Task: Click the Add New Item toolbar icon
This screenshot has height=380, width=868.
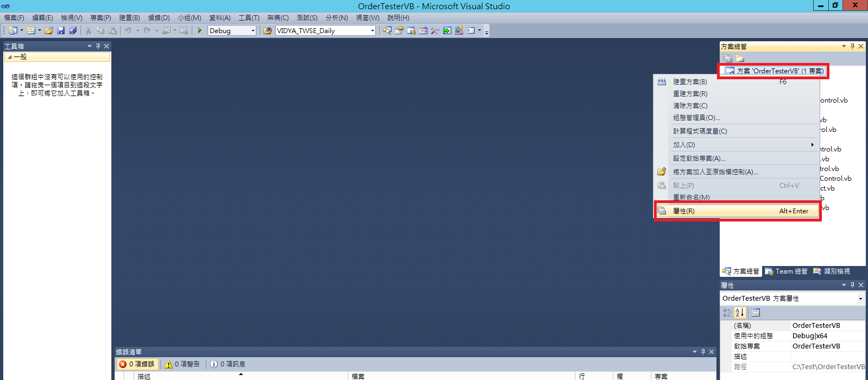Action: coord(31,30)
